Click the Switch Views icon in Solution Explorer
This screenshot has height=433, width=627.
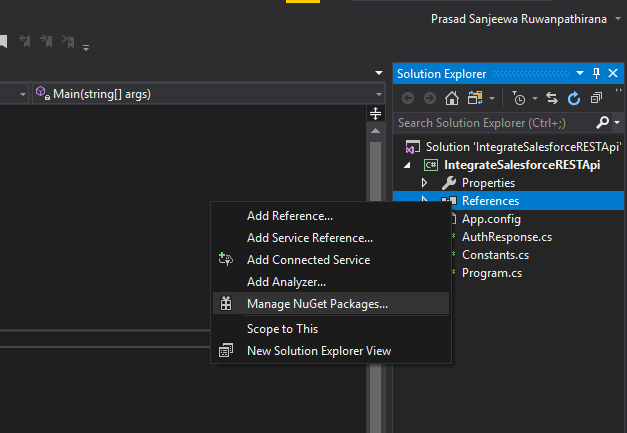point(476,98)
